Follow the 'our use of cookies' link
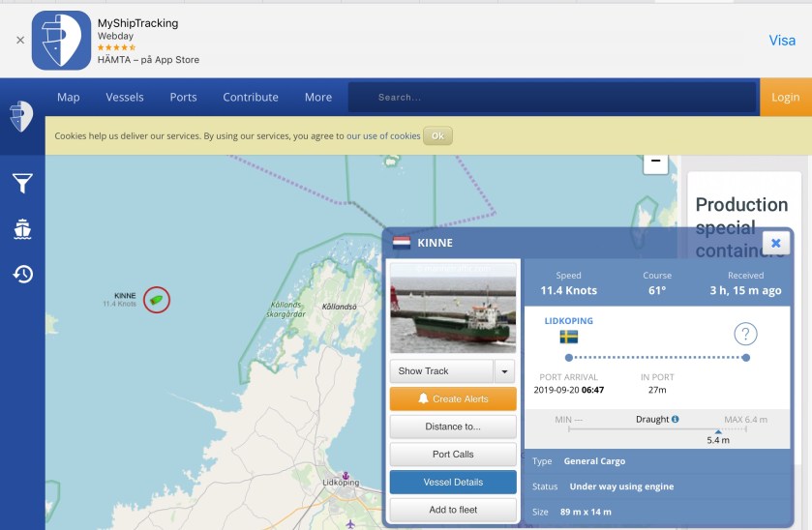This screenshot has width=812, height=530. pos(383,136)
